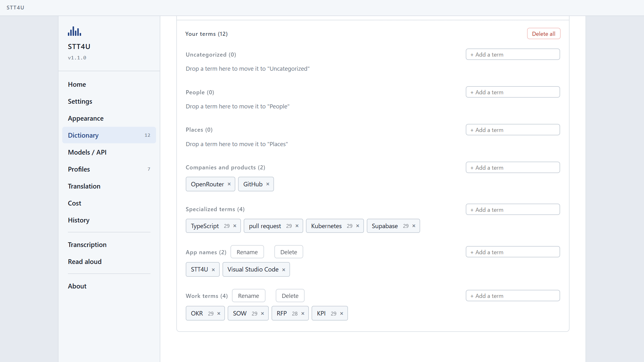Image resolution: width=644 pixels, height=362 pixels.
Task: Remove the RFP term via its x
Action: [x=303, y=314]
